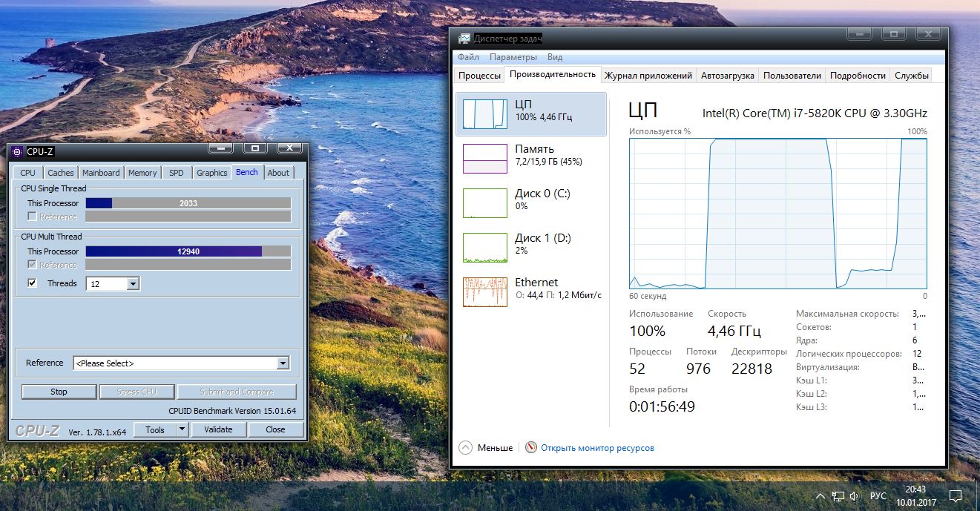Viewport: 980px width, 511px height.
Task: Click the uptime value 0:01:56:49
Action: pos(662,406)
